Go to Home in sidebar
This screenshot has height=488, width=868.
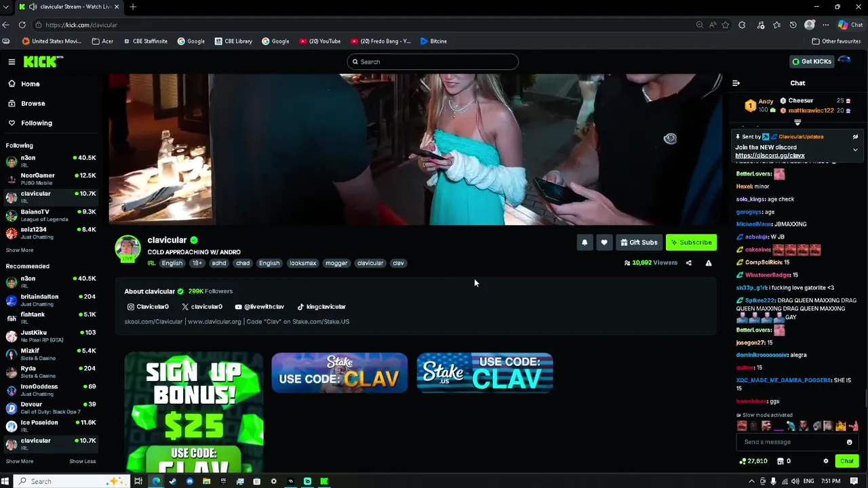[30, 84]
